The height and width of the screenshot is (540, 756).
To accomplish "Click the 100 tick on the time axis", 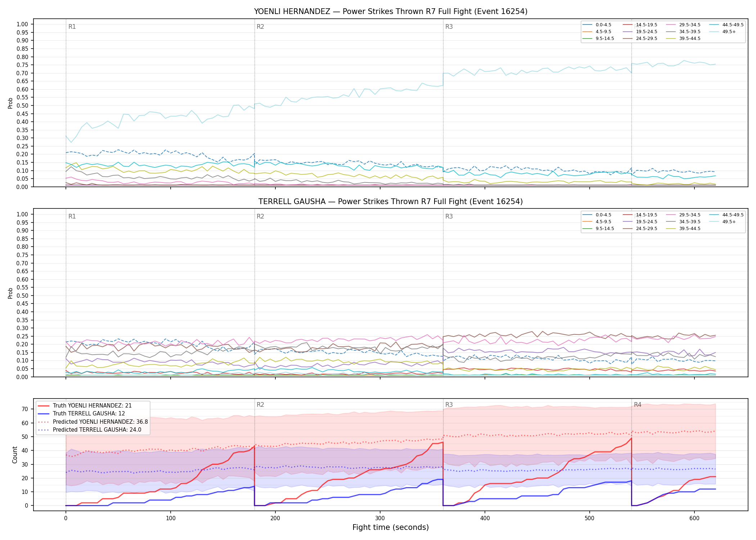I will (171, 518).
